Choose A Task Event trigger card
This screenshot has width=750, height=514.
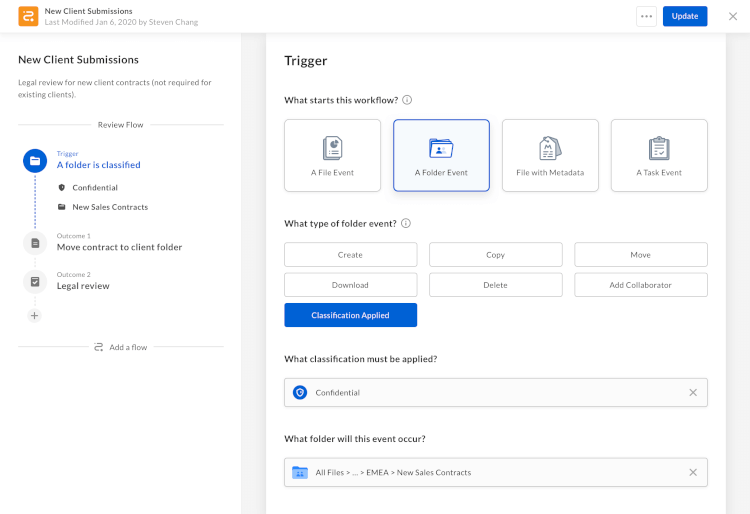point(659,155)
